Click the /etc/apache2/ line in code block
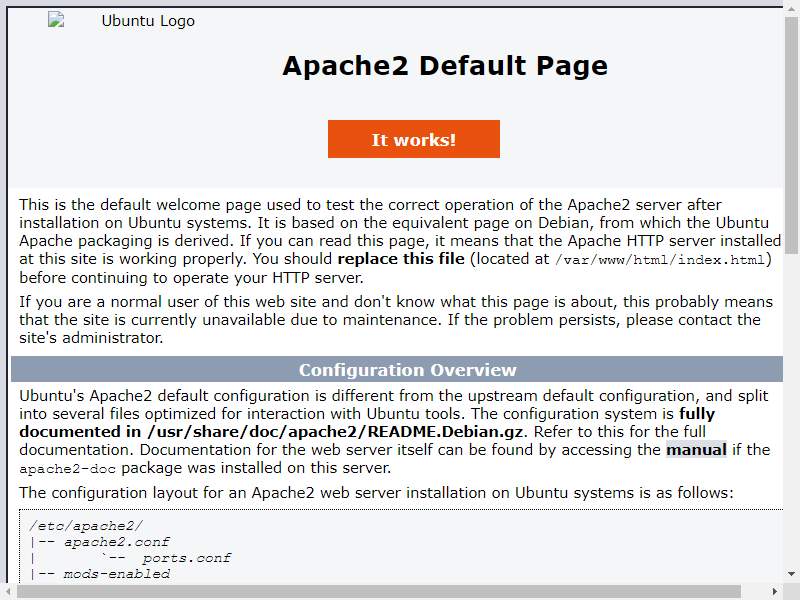The image size is (800, 600). pyautogui.click(x=86, y=526)
